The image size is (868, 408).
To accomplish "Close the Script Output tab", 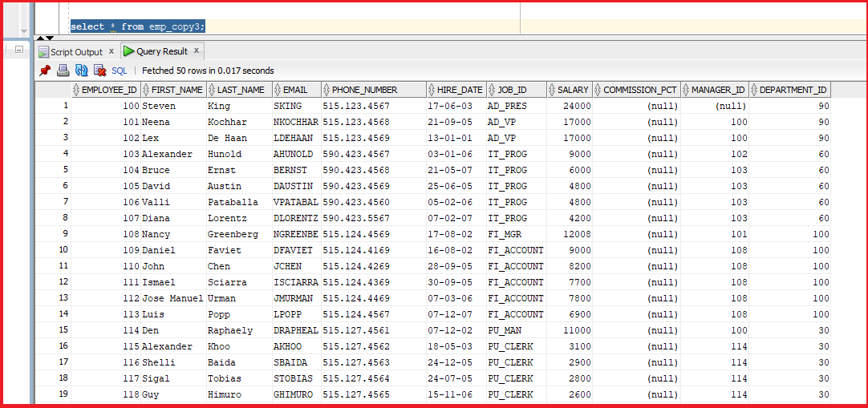I will 112,50.
